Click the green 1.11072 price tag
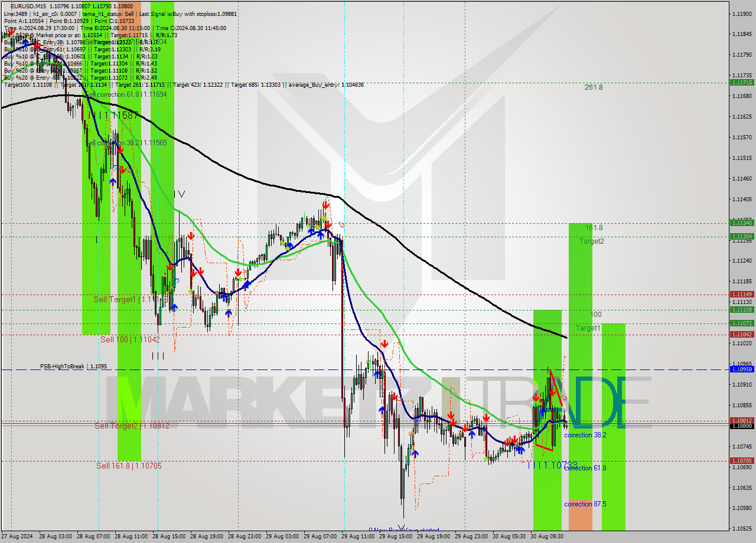756x543 pixels. pos(742,323)
